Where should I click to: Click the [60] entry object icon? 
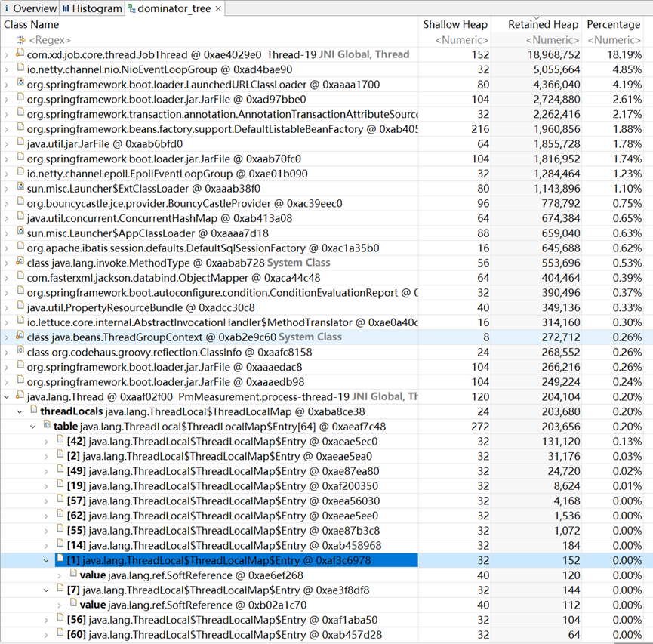tap(60, 633)
